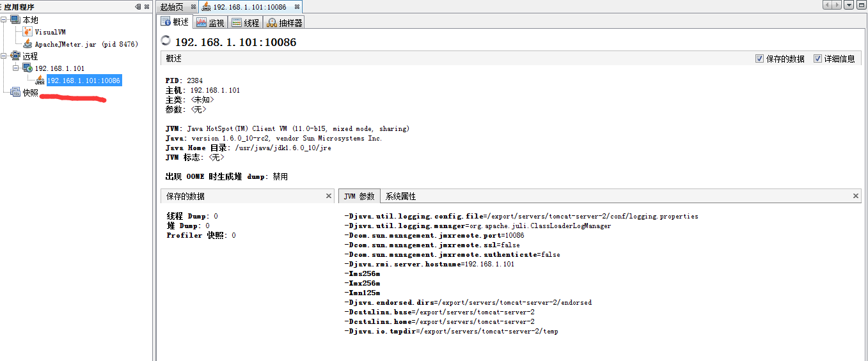Click the 线程 tab threads icon

point(237,22)
